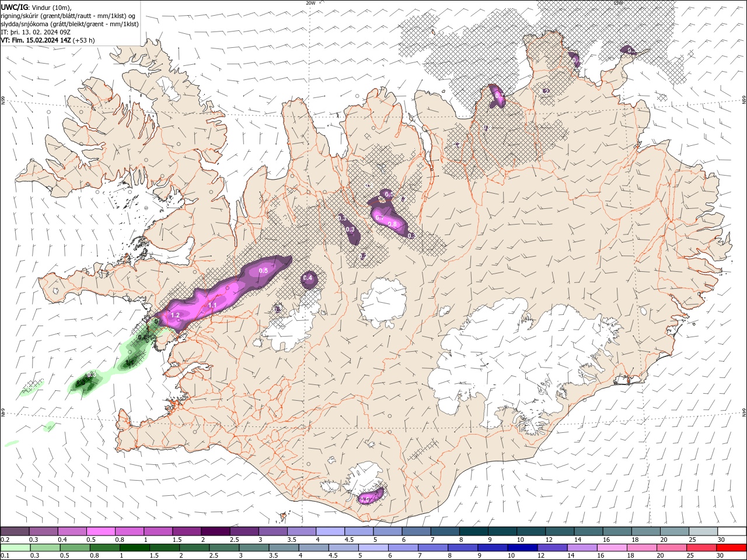Screen dimensions: 747x560
Task: Pick the rain-scale periwinkle swatch labeled 5
Action: 373,548
